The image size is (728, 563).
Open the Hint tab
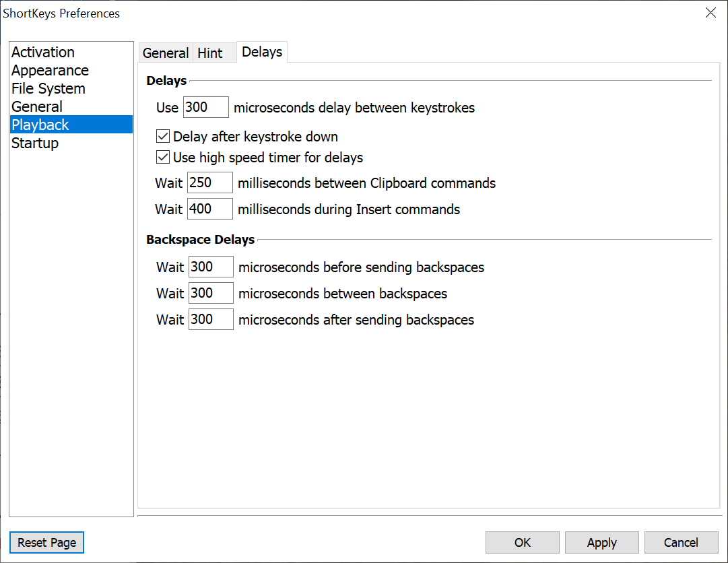point(210,53)
